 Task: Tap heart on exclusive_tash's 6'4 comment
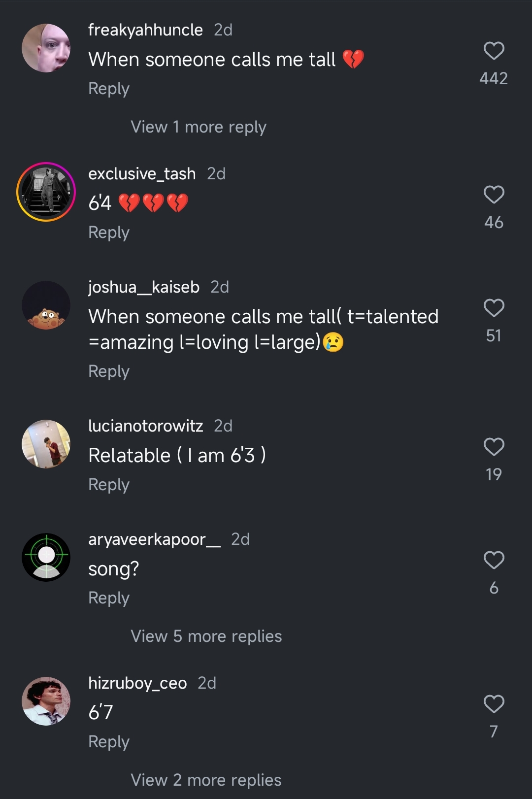click(x=494, y=195)
